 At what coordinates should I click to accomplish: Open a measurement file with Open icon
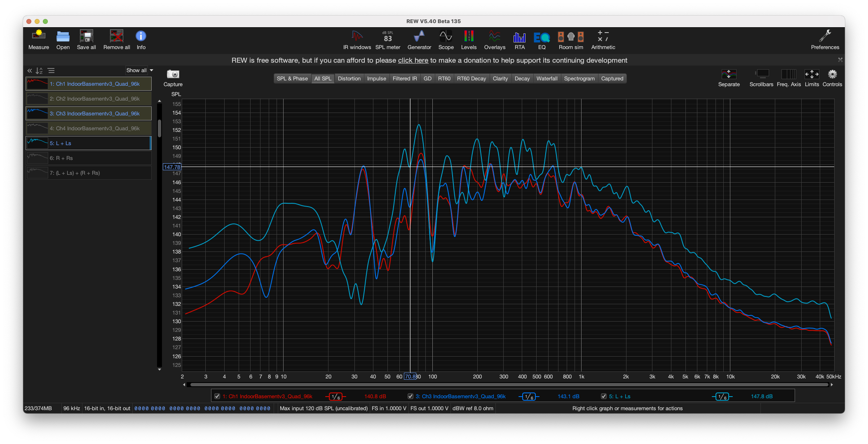(63, 40)
